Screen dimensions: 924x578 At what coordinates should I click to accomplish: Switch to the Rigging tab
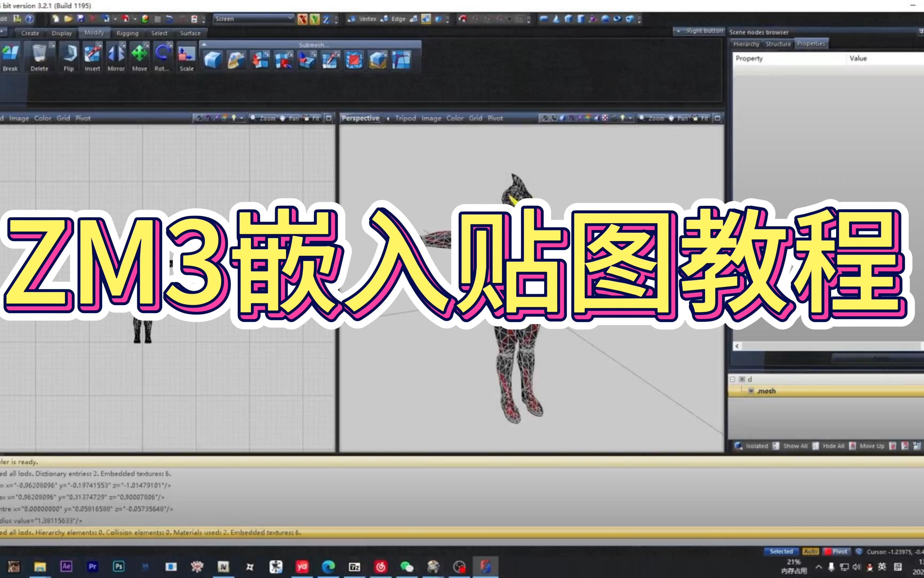pos(128,33)
